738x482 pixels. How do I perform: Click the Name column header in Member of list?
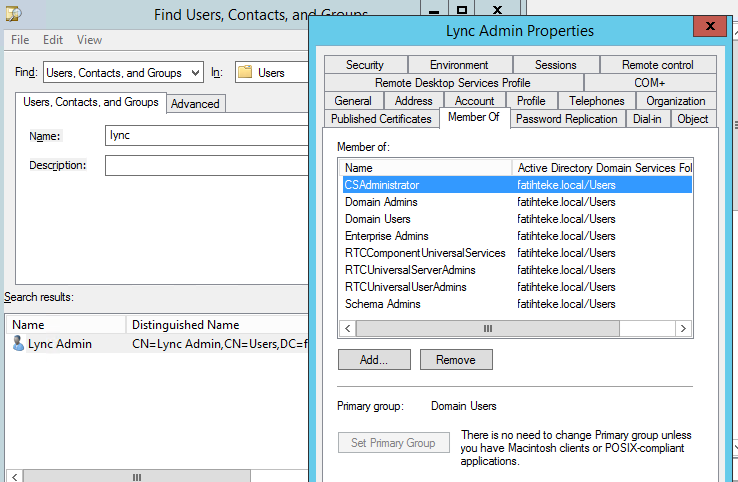[x=425, y=168]
